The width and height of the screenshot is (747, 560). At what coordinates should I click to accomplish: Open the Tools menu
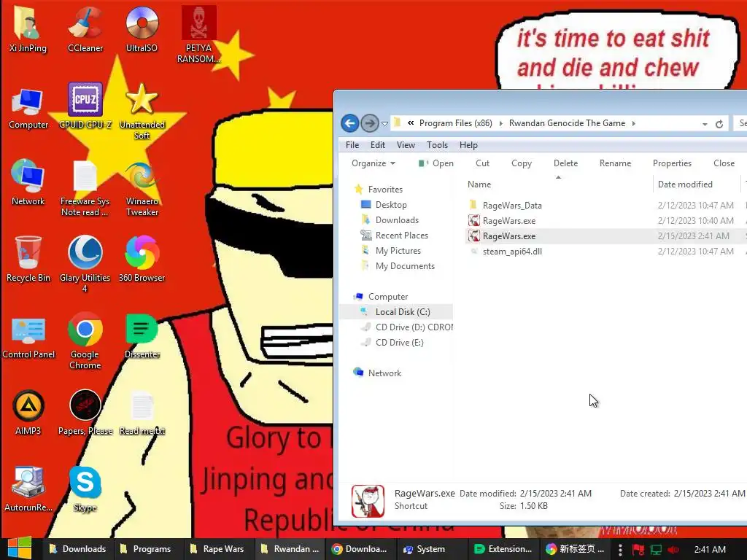pyautogui.click(x=438, y=145)
